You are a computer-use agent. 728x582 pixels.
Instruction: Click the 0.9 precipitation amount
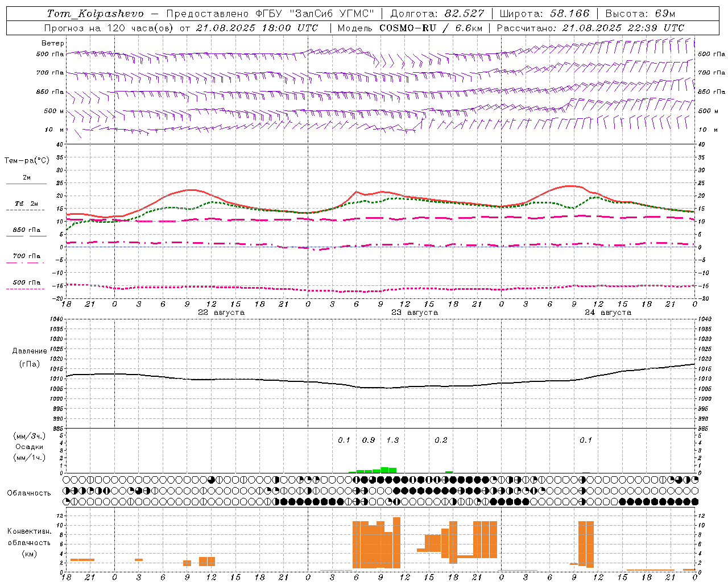(x=368, y=440)
